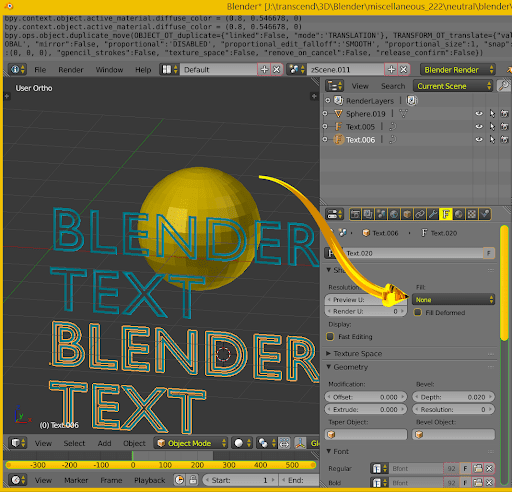The height and width of the screenshot is (492, 512).
Task: Open file browser for Regular font
Action: (x=478, y=469)
